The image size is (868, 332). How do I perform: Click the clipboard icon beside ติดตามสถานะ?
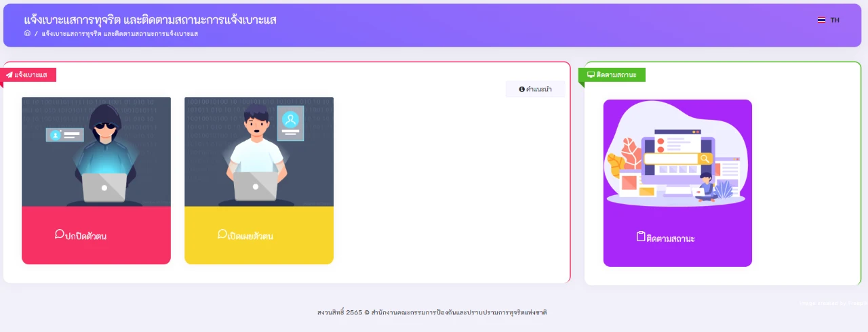(x=641, y=236)
